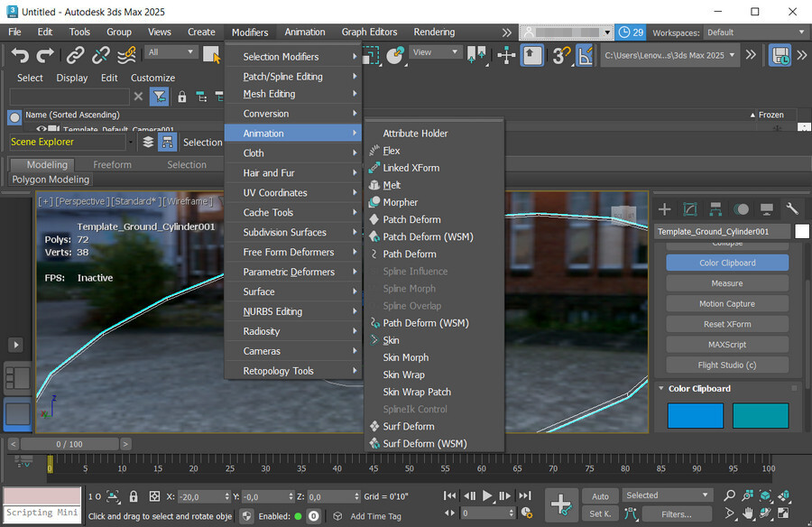Open the Modify panel tab

click(690, 208)
